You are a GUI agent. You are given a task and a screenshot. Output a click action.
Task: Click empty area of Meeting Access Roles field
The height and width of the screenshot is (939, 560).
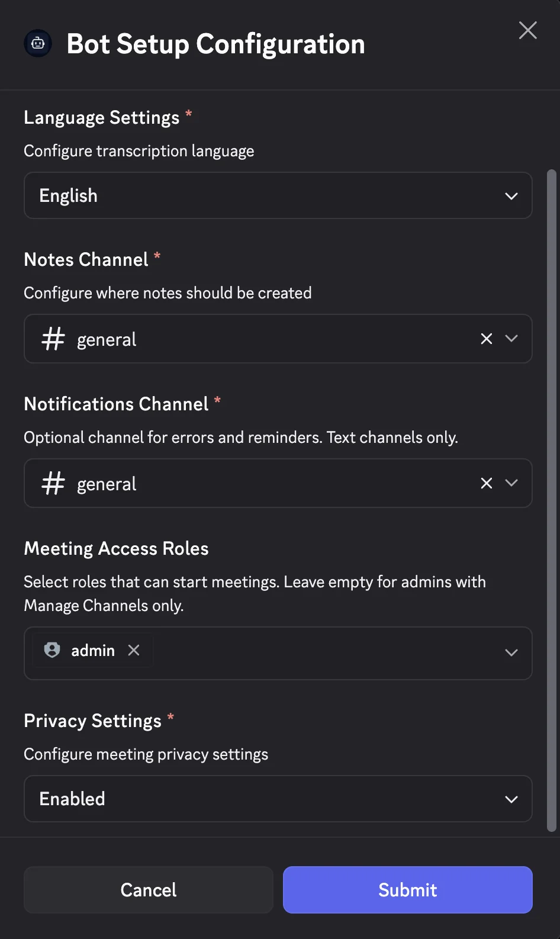[x=326, y=653]
